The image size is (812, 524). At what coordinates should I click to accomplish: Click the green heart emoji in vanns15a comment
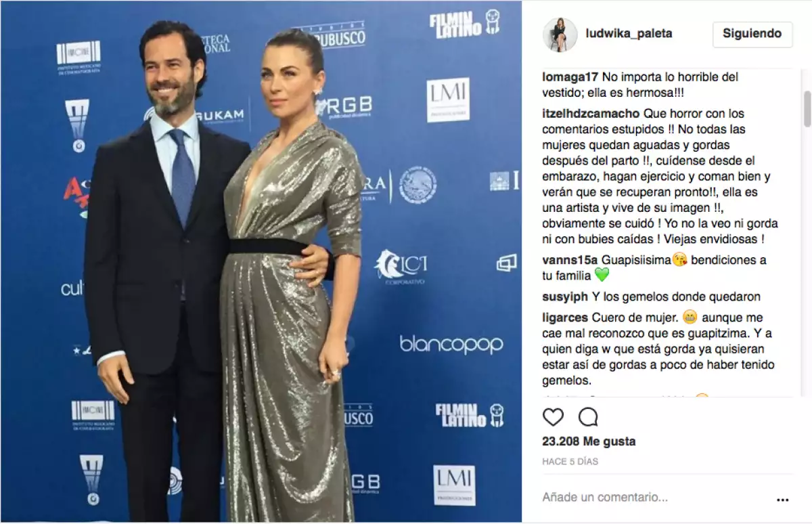pos(602,275)
